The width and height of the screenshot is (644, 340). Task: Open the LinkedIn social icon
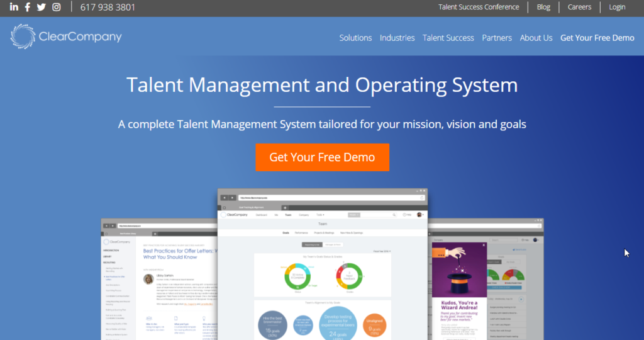[x=14, y=7]
